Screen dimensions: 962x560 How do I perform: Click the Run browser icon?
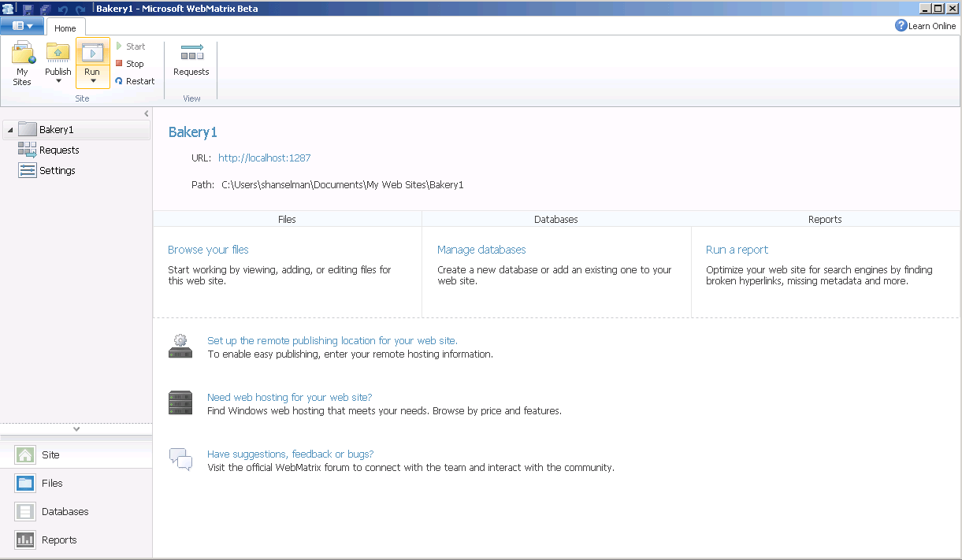coord(93,52)
